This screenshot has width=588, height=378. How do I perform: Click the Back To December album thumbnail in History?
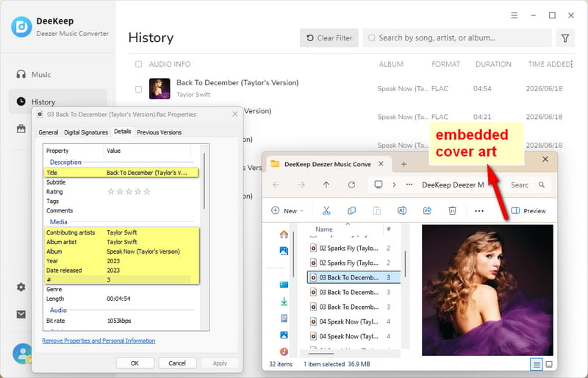click(159, 88)
